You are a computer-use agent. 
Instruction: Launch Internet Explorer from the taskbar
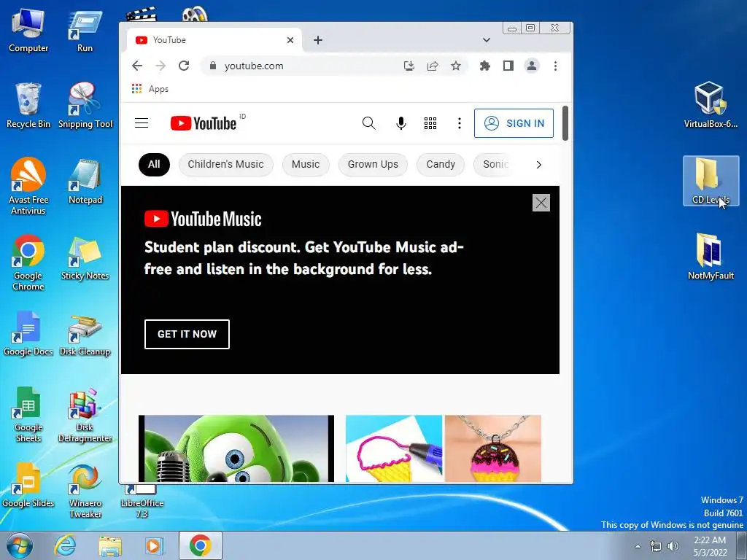[x=65, y=545]
